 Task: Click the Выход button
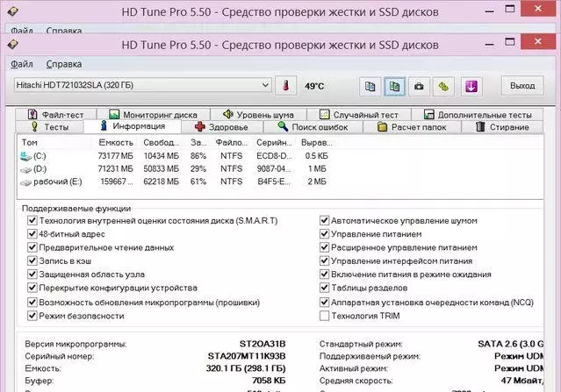(x=522, y=86)
